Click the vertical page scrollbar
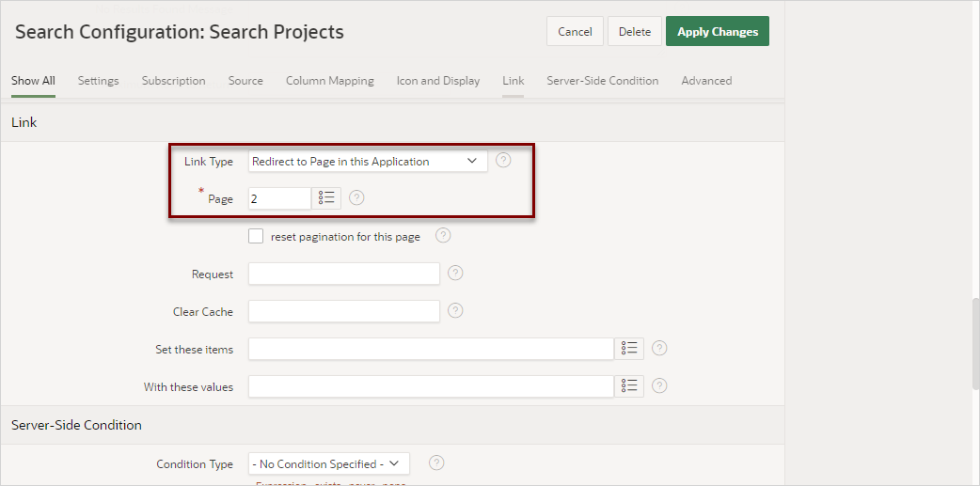Viewport: 980px width, 486px height. click(975, 343)
